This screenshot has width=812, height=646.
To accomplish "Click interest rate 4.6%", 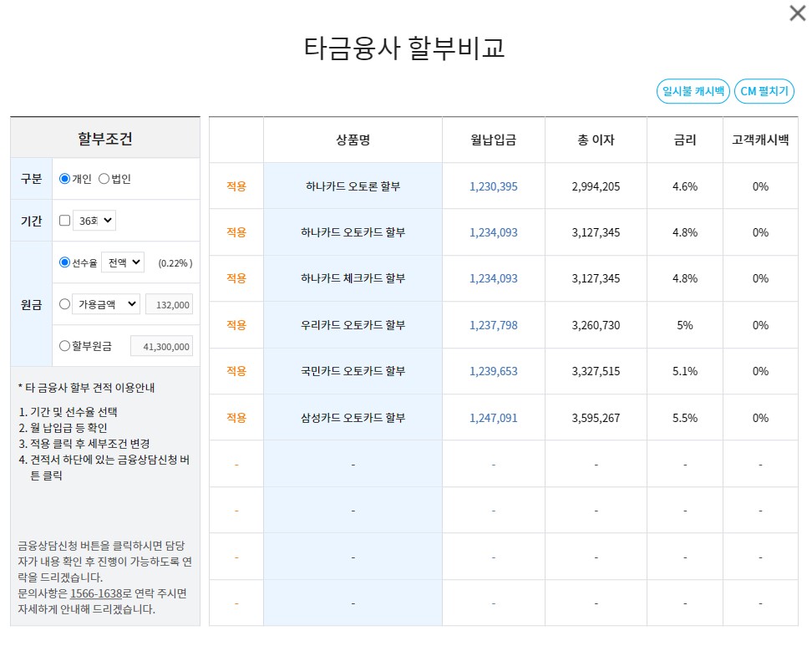I will tap(685, 186).
